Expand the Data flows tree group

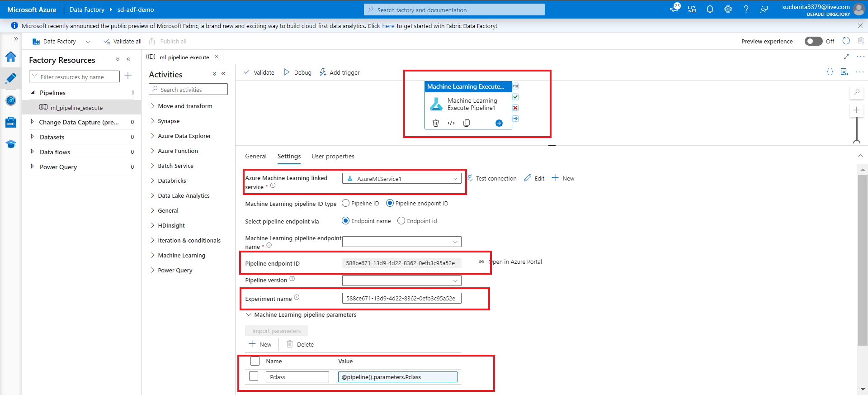pos(32,152)
